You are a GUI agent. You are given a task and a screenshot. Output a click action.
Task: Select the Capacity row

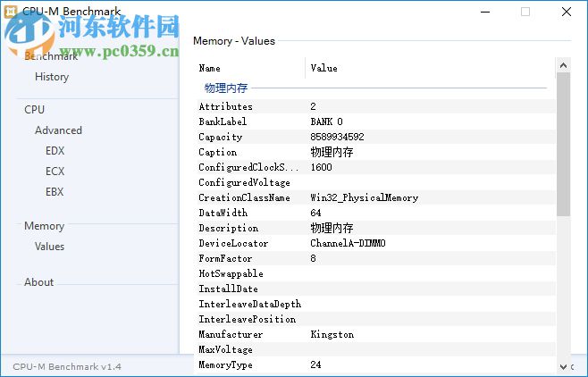click(376, 137)
